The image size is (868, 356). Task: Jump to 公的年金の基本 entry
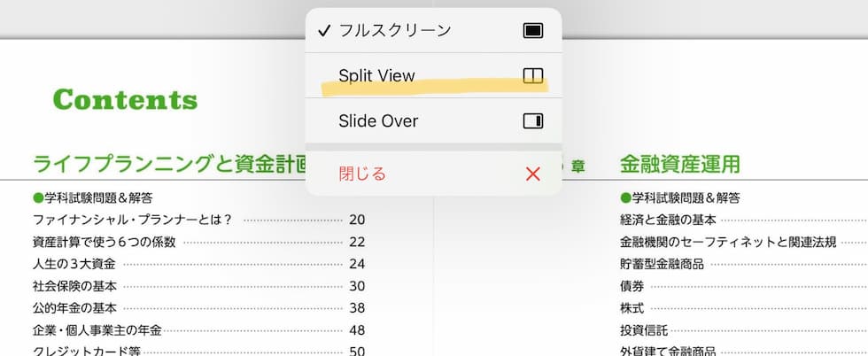(74, 308)
